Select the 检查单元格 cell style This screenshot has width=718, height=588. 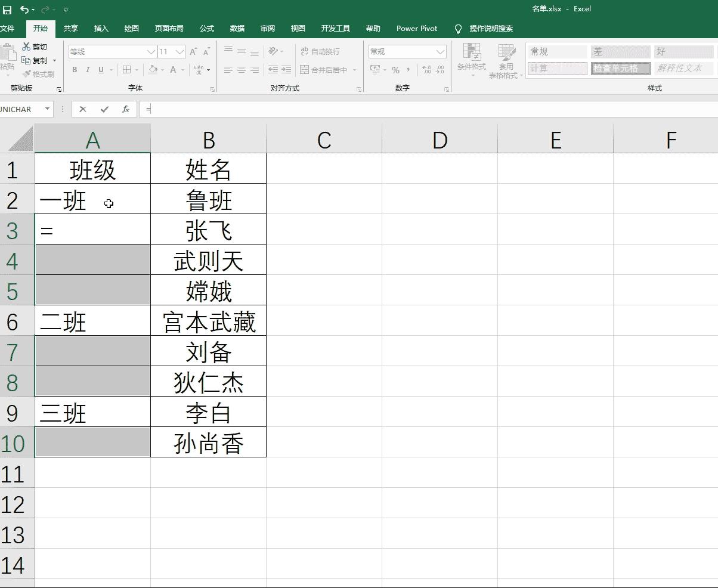click(x=620, y=69)
